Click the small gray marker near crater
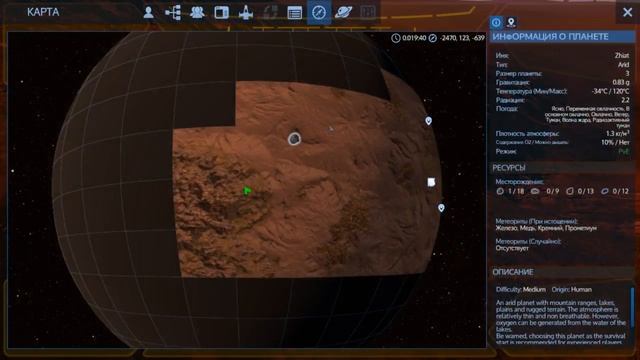Image resolution: width=640 pixels, height=360 pixels. tap(331, 129)
